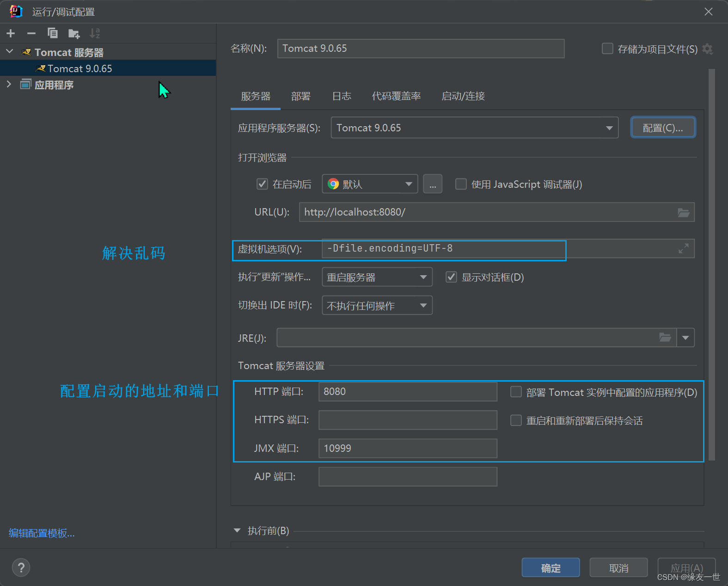Viewport: 728px width, 586px height.
Task: Collapse the 执行前 section
Action: (237, 530)
